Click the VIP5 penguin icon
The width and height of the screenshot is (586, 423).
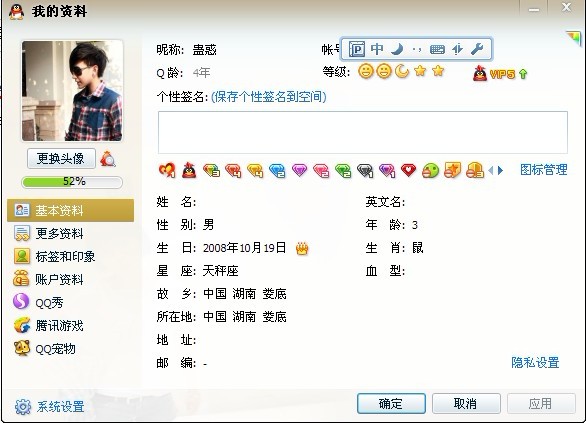(480, 74)
